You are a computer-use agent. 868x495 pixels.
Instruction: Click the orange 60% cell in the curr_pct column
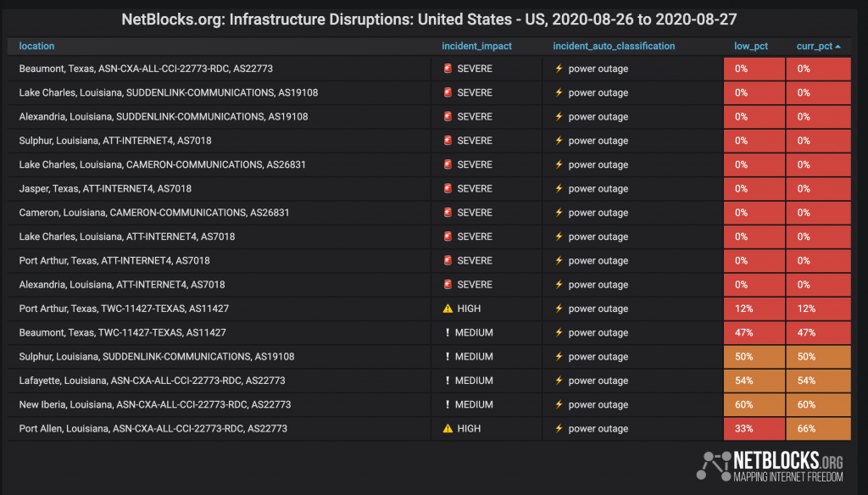[818, 405]
